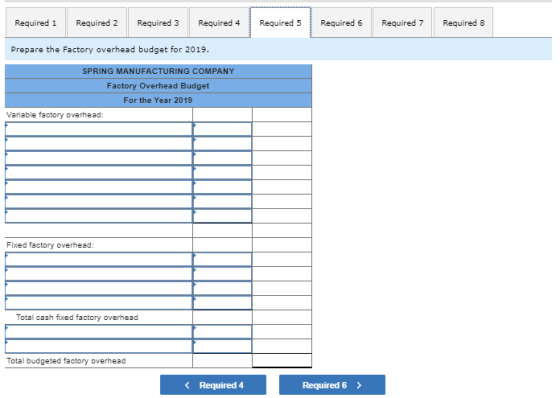Open third fixed overhead item name dropdown

pyautogui.click(x=99, y=288)
